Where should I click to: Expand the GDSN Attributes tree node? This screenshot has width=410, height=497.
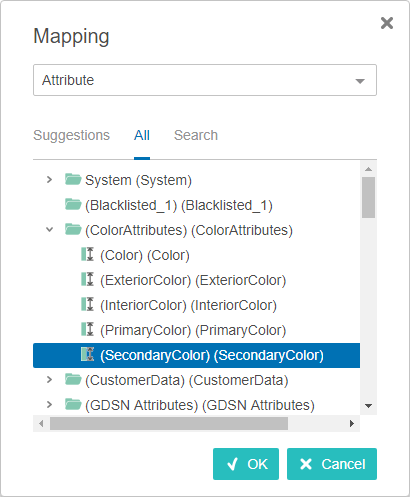click(x=49, y=405)
